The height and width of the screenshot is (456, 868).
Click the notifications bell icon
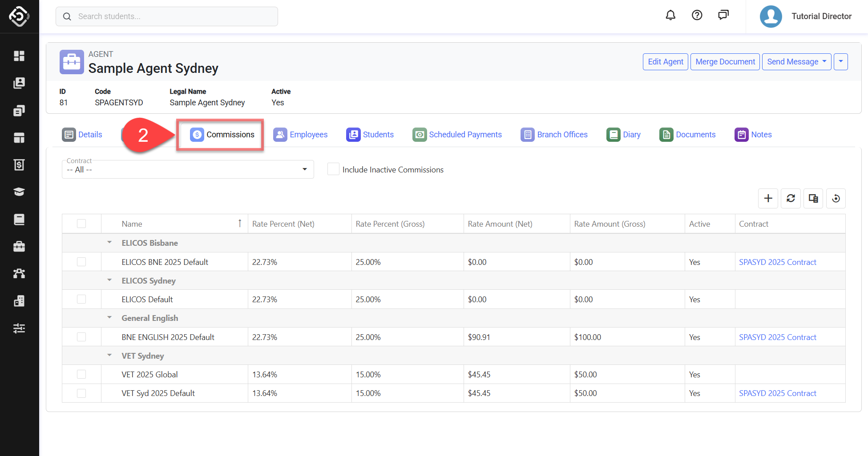[670, 16]
